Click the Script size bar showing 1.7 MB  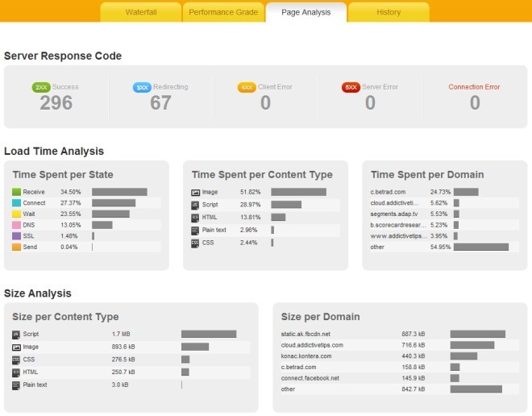click(x=209, y=334)
